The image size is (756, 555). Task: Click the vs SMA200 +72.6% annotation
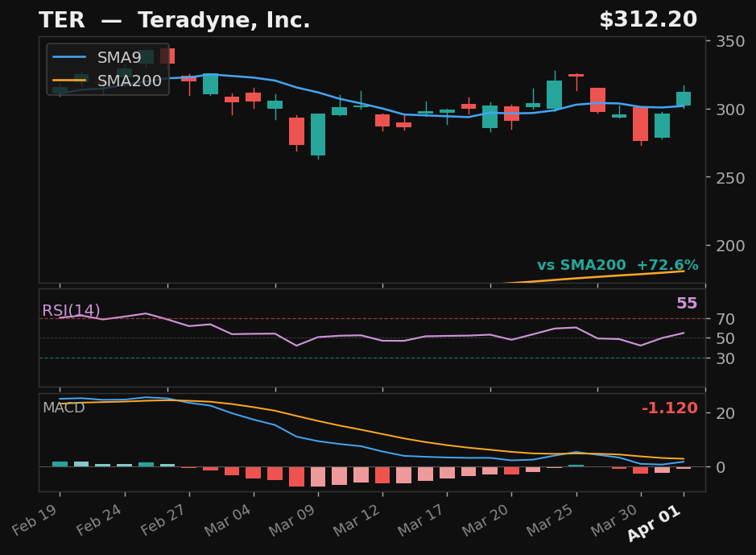click(618, 265)
